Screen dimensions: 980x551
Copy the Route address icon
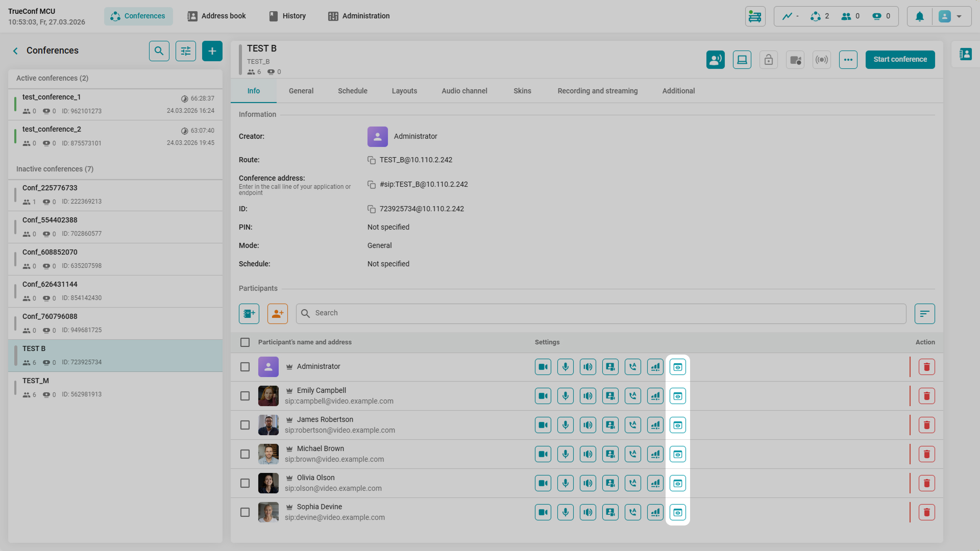[372, 160]
